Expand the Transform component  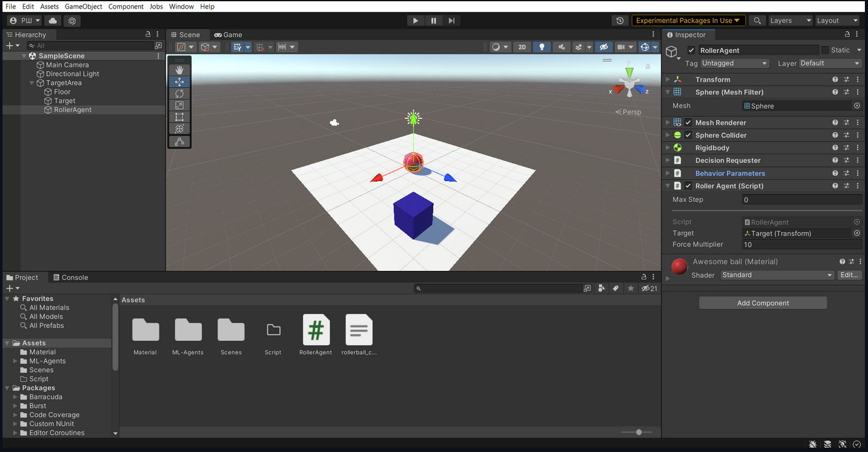(x=667, y=80)
